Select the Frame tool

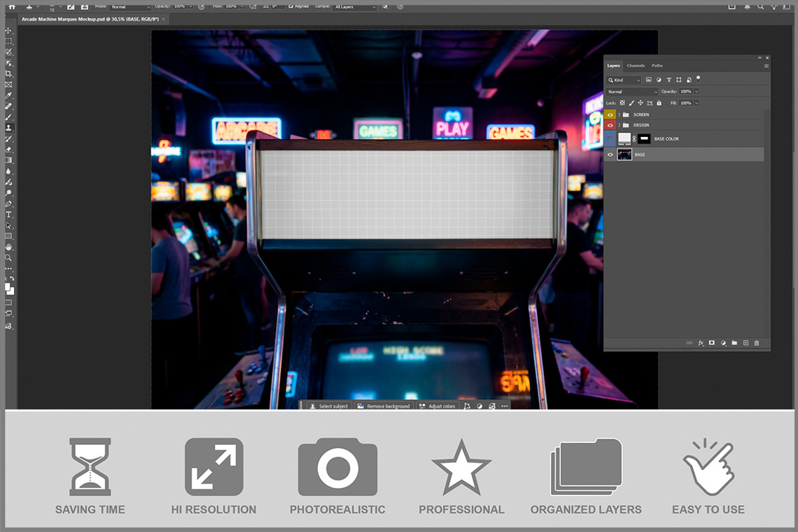pos(9,84)
